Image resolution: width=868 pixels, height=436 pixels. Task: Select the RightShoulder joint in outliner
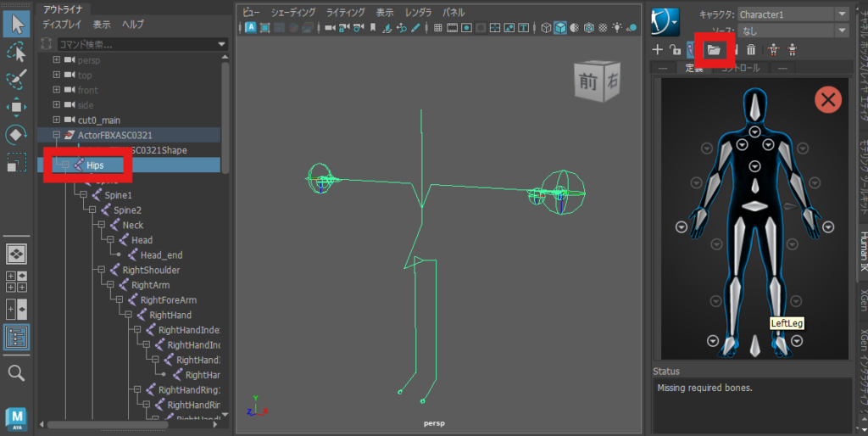150,270
